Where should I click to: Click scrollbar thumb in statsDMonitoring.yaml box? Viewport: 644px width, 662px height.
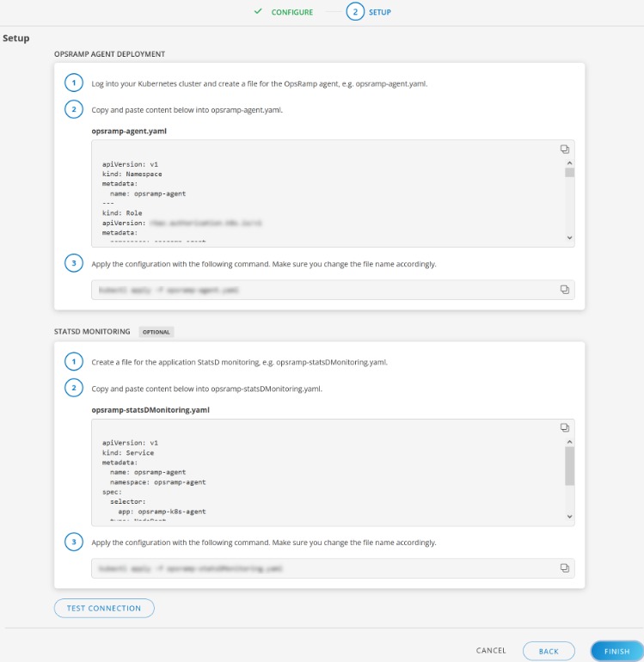[x=569, y=466]
